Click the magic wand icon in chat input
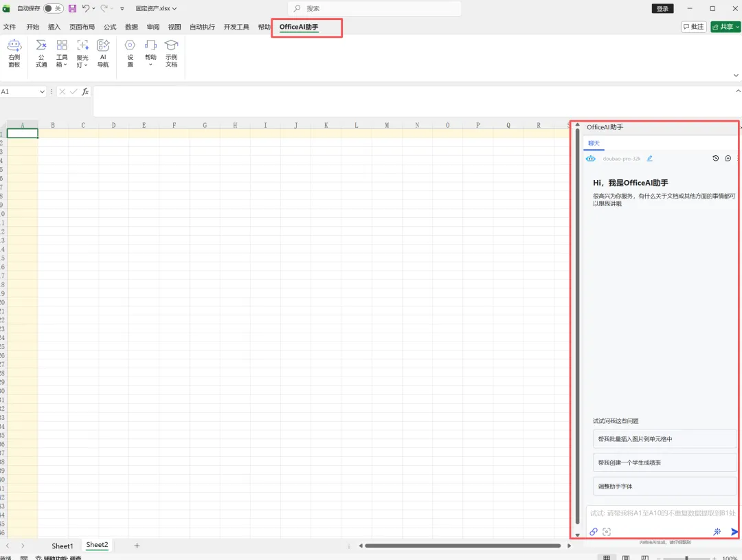The width and height of the screenshot is (742, 560). coord(717,532)
